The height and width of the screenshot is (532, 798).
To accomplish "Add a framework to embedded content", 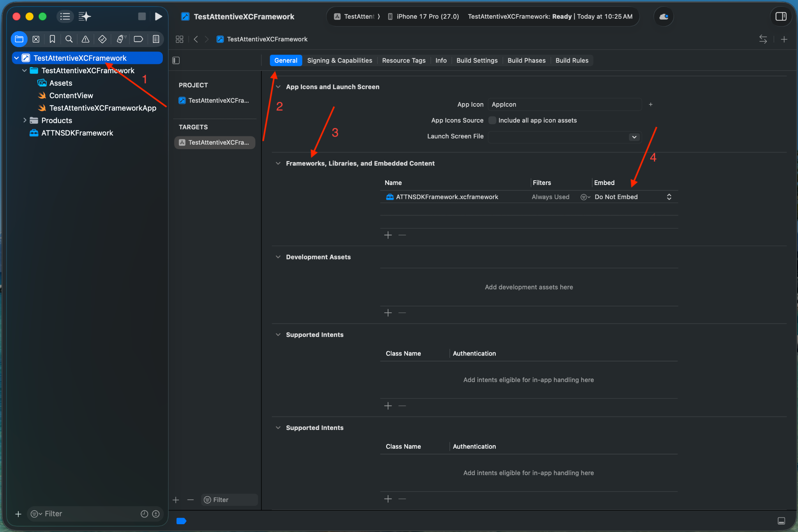I will 388,235.
